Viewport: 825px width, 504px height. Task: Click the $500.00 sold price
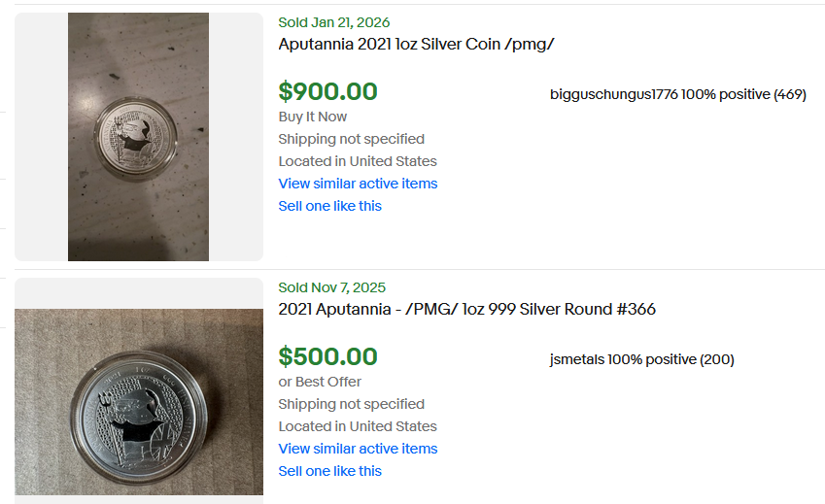[327, 356]
